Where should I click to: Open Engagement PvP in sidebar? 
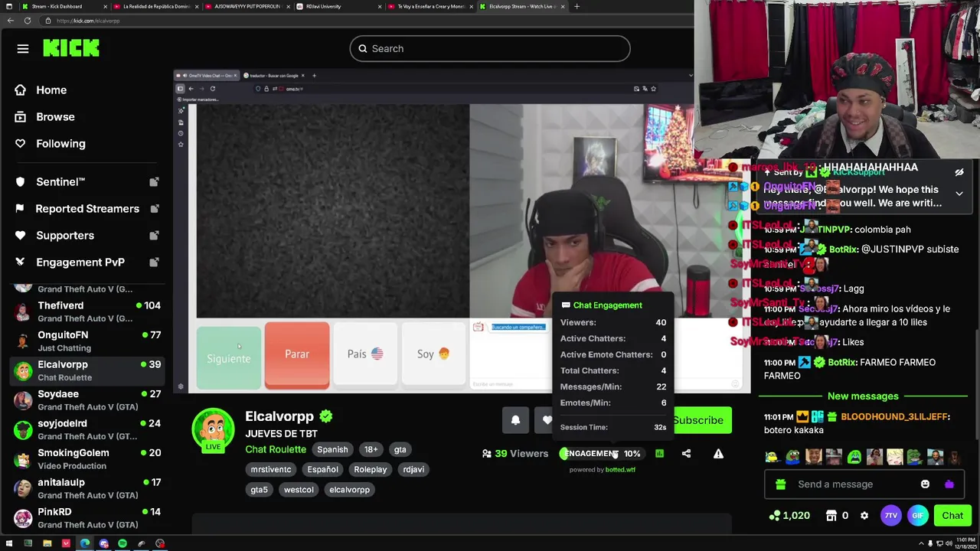[86, 262]
